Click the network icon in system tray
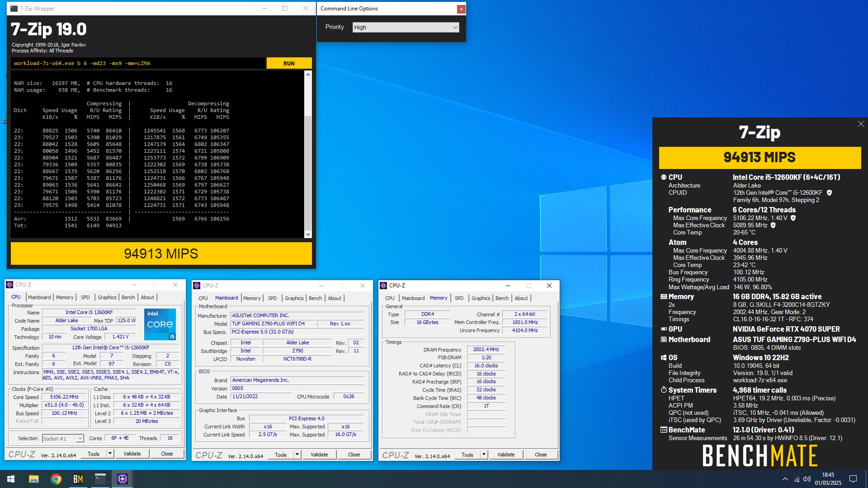The height and width of the screenshot is (488, 868). click(x=797, y=479)
